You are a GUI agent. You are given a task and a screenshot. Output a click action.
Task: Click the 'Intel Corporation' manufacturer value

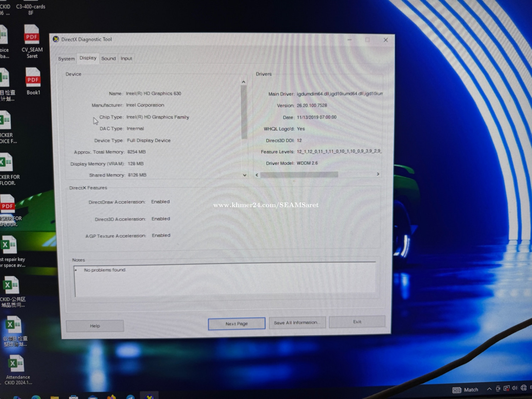(x=145, y=105)
